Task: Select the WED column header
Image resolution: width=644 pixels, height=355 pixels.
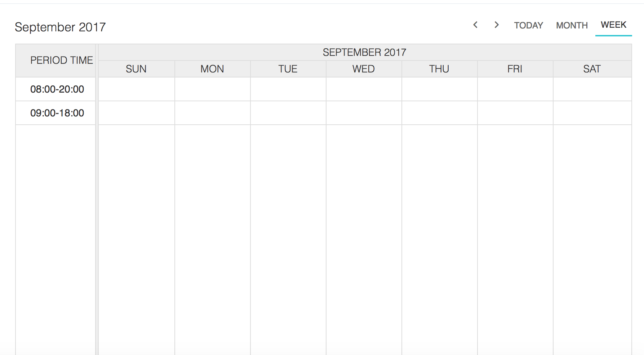Action: pyautogui.click(x=364, y=68)
